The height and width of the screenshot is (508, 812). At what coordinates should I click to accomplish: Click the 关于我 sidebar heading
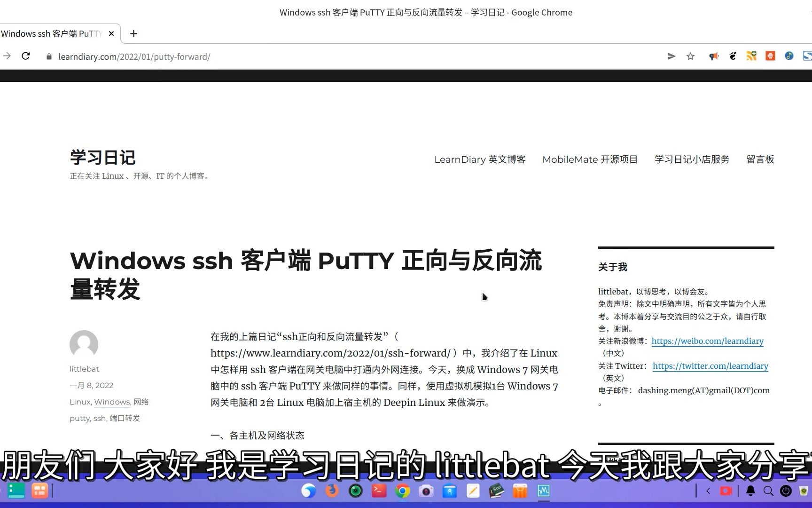click(x=612, y=267)
